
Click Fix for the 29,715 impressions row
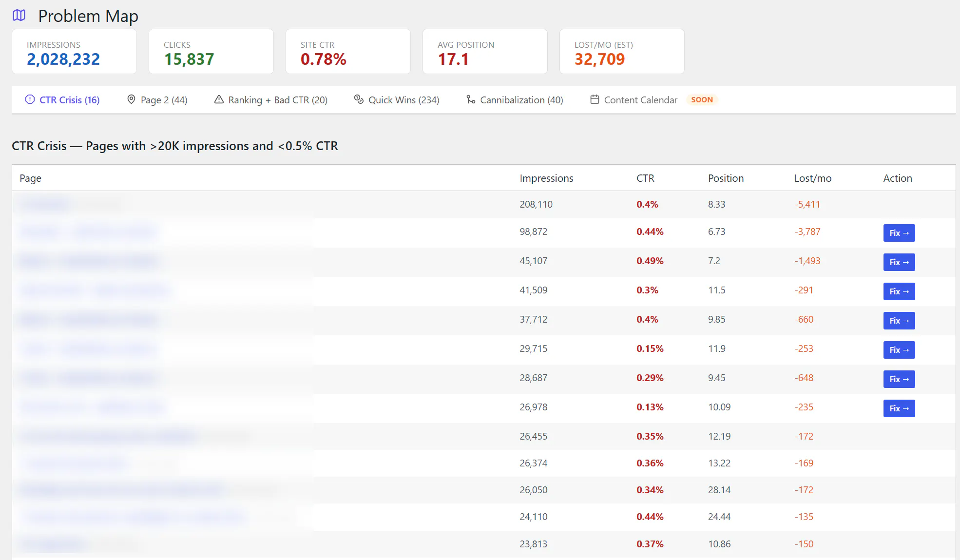[899, 350]
